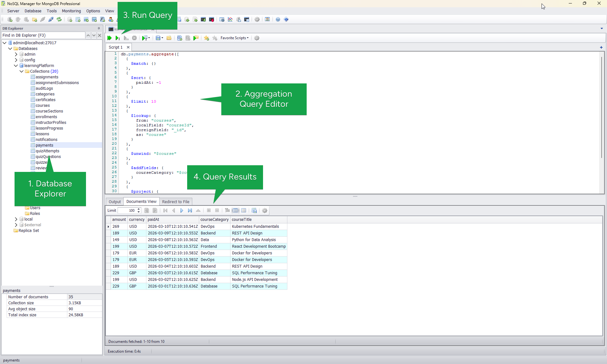Click the Add to favorites star icon
This screenshot has width=607, height=364.
(x=206, y=38)
